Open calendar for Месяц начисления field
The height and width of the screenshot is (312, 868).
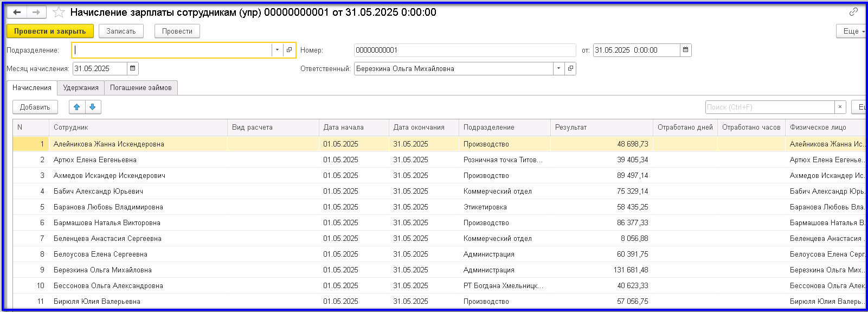click(133, 68)
